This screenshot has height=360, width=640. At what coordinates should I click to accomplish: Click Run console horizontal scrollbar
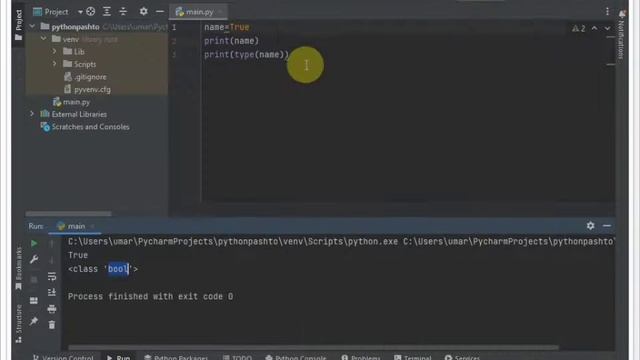(x=313, y=347)
